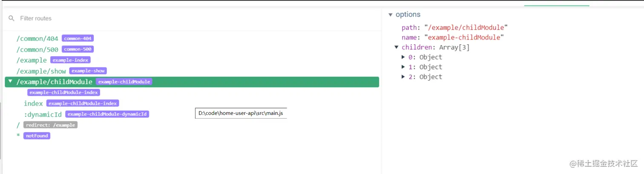Select the /common/500 route
The height and width of the screenshot is (174, 644).
pyautogui.click(x=37, y=49)
